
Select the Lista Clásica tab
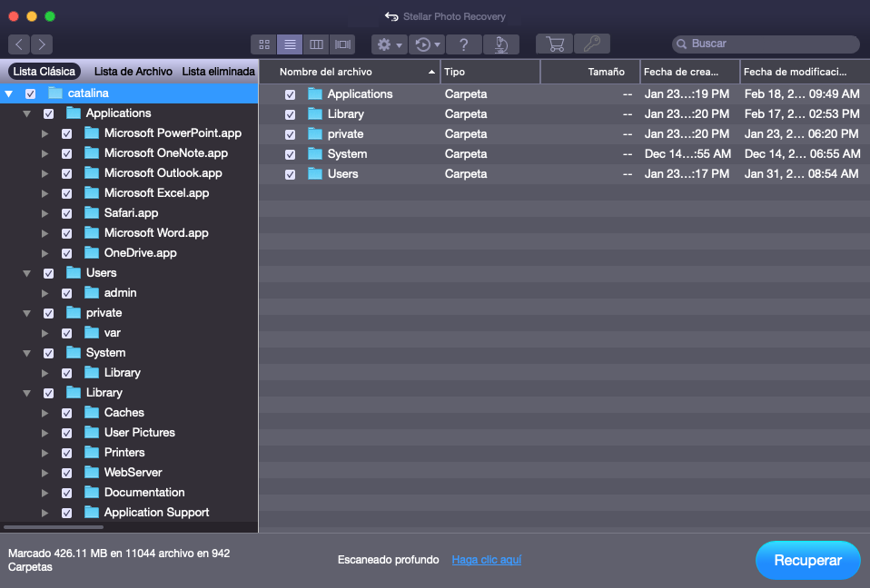click(x=44, y=71)
